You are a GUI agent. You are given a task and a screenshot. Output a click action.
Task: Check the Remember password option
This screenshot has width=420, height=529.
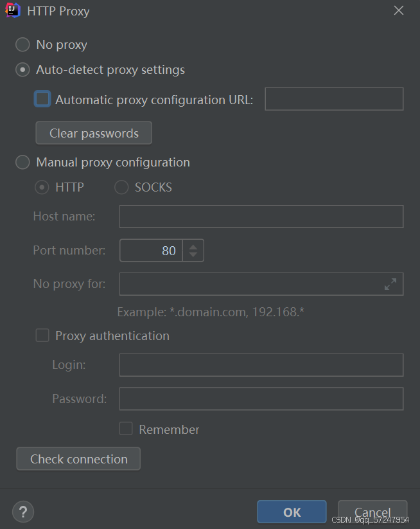(126, 429)
